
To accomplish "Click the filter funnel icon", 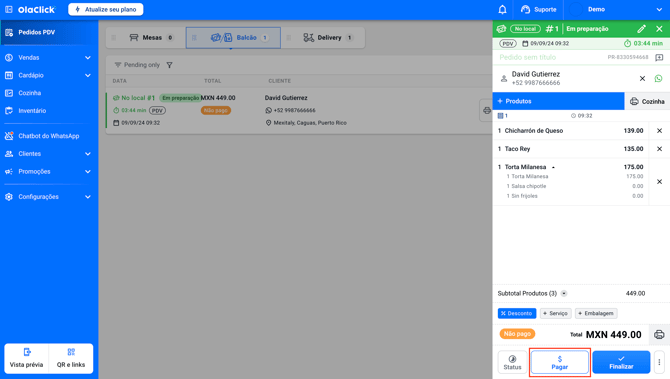I will 170,65.
